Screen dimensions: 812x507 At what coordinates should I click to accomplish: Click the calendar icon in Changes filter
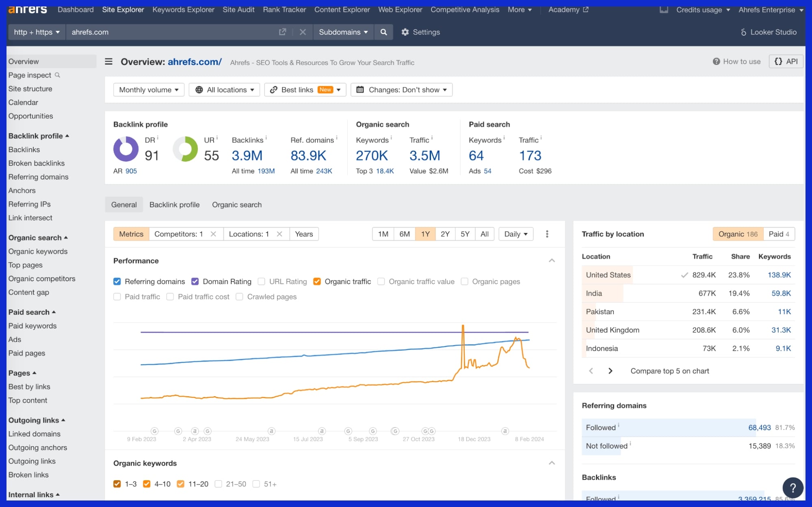(360, 90)
